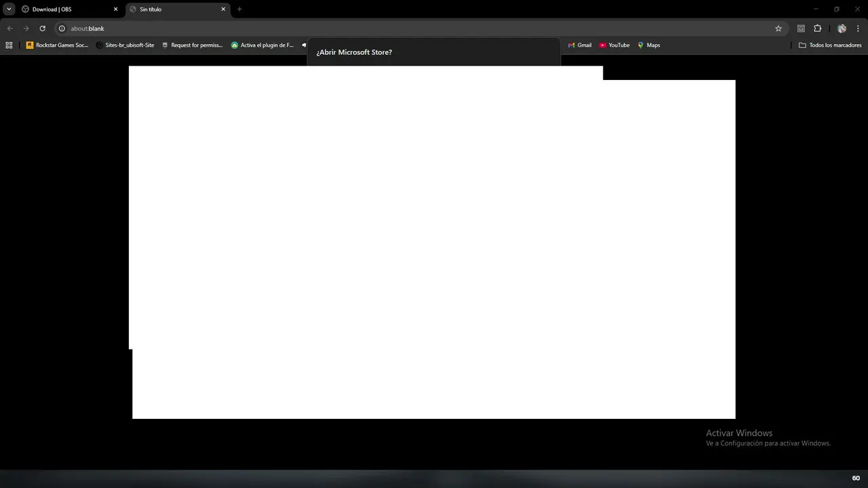The height and width of the screenshot is (488, 868).
Task: Open the Gmail bookmark
Action: point(580,45)
